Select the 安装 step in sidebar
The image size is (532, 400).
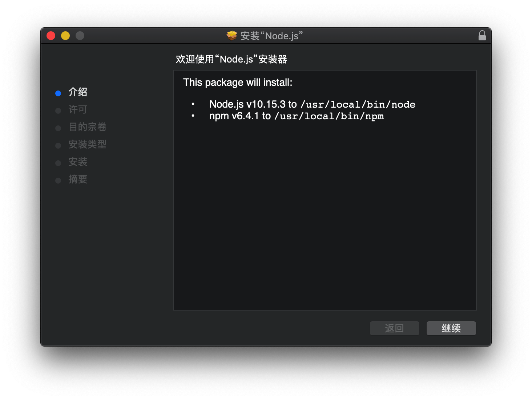(x=78, y=162)
